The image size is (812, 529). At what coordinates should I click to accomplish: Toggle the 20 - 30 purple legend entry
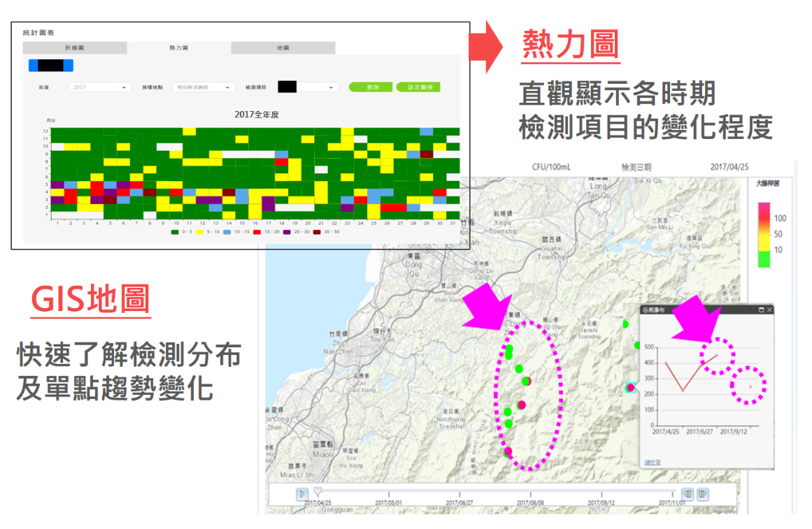297,232
